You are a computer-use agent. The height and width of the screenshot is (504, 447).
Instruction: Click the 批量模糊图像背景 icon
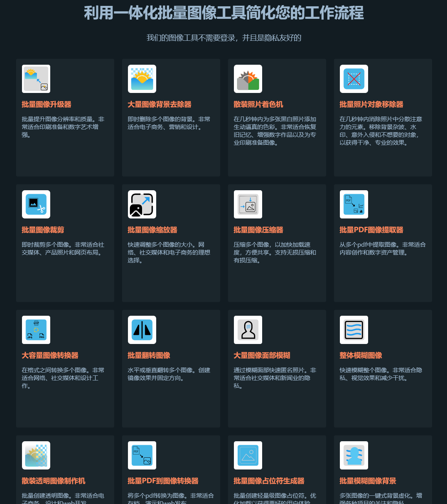point(354,455)
